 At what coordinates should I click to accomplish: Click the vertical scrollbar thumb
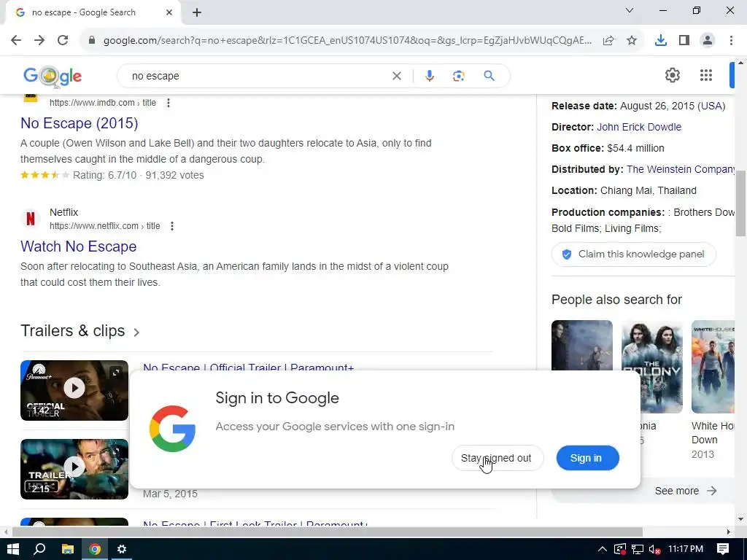click(740, 203)
